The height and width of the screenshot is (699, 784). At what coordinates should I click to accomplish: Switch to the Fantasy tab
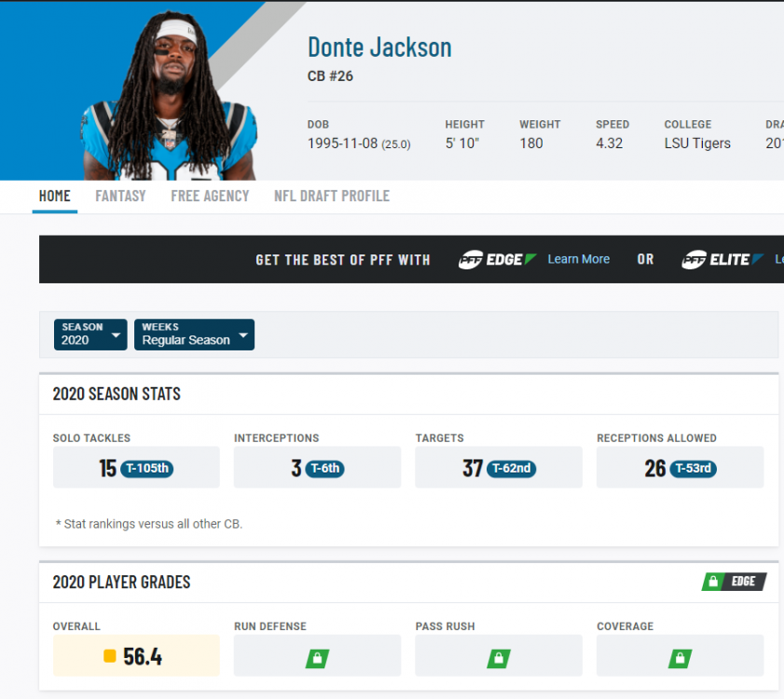click(x=120, y=196)
